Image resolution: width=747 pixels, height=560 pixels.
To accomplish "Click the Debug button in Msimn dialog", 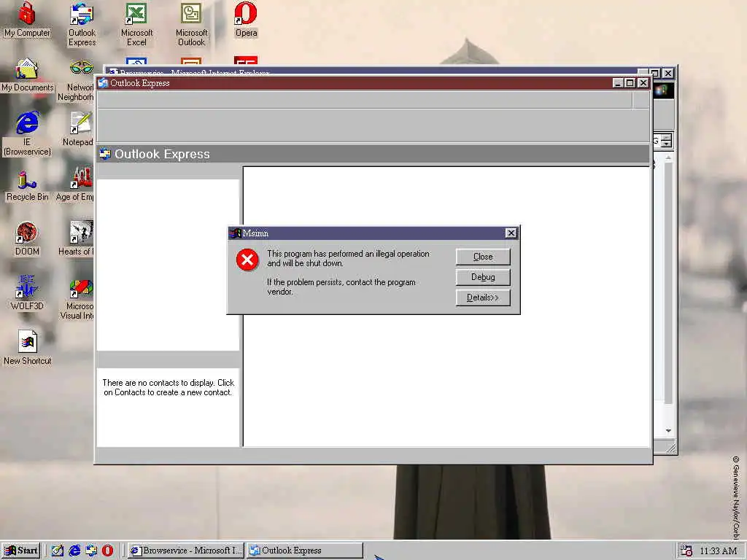I will [x=483, y=277].
